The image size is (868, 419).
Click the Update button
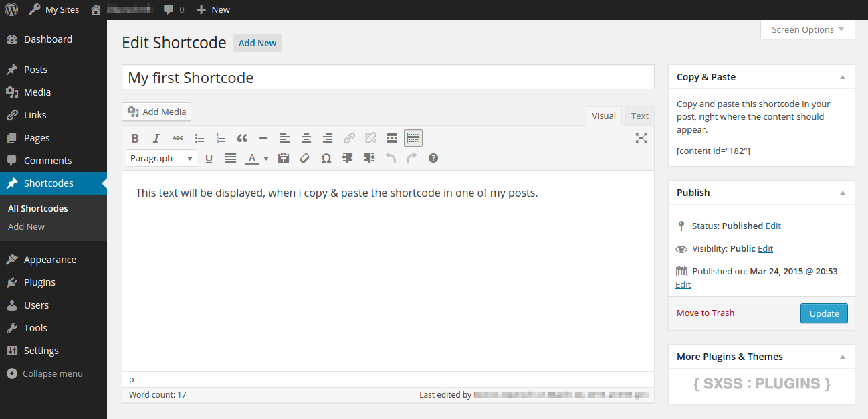tap(824, 313)
